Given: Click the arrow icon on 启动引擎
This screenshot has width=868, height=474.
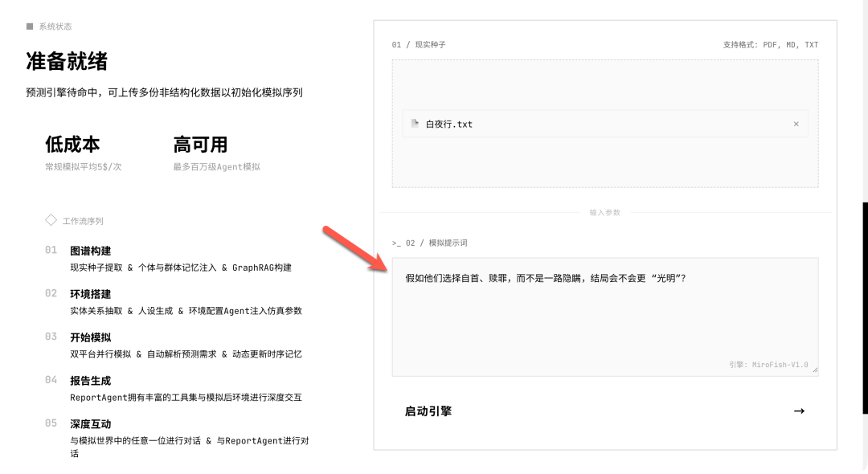Looking at the screenshot, I should click(799, 411).
